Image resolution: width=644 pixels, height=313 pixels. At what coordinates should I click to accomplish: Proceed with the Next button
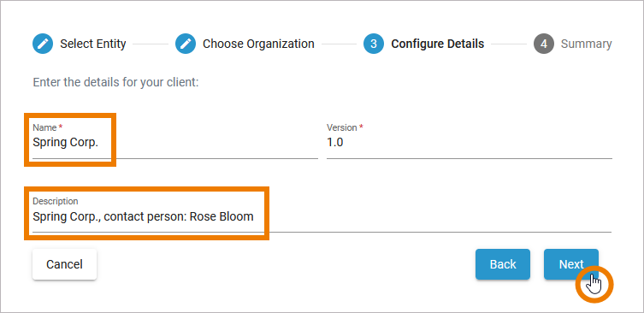(x=571, y=264)
